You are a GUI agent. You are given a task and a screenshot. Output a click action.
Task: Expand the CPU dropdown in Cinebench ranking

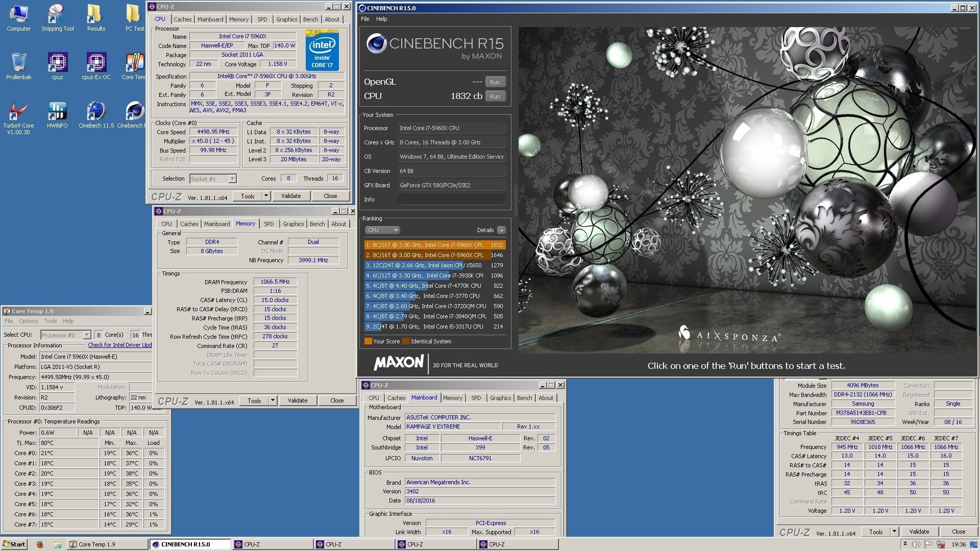click(382, 230)
